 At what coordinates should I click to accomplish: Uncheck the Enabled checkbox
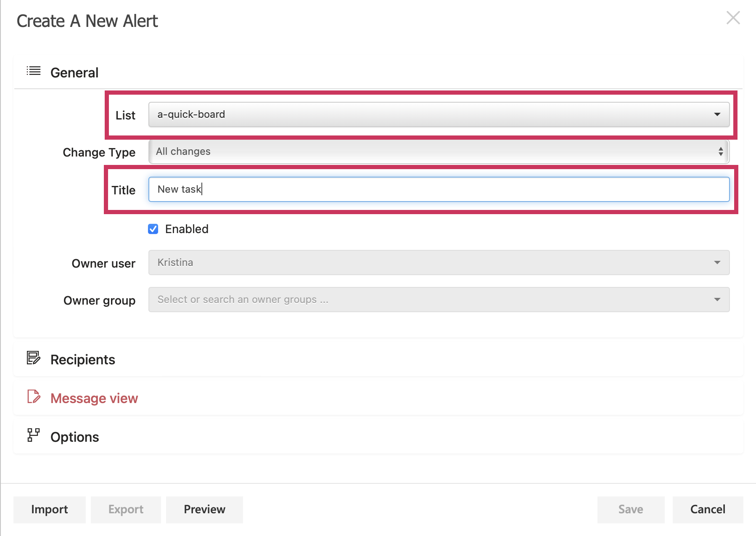click(x=153, y=229)
